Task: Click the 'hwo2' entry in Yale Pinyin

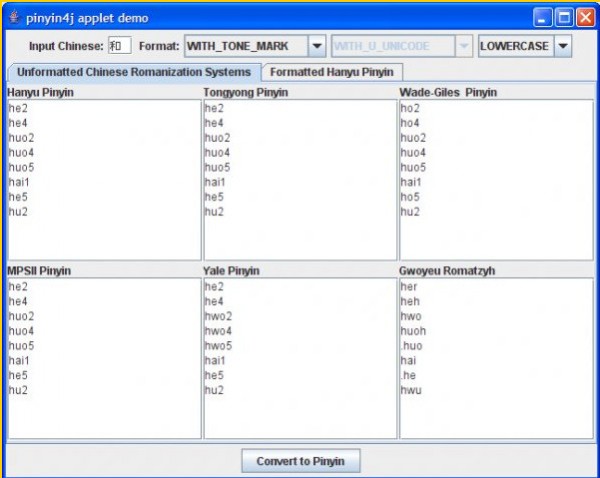Action: 218,316
